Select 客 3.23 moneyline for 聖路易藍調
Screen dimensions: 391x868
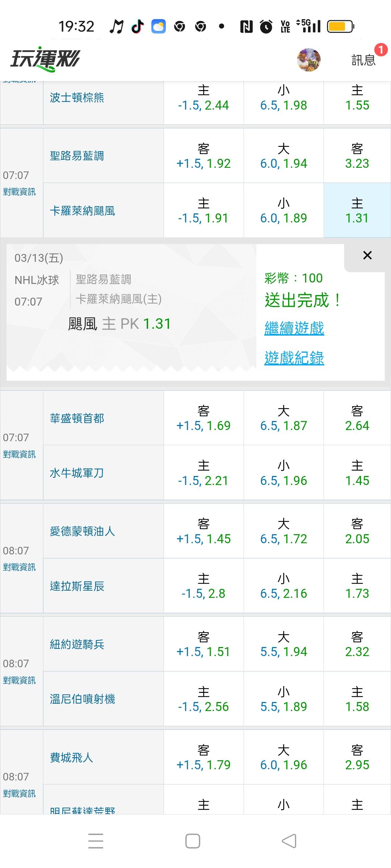click(357, 156)
